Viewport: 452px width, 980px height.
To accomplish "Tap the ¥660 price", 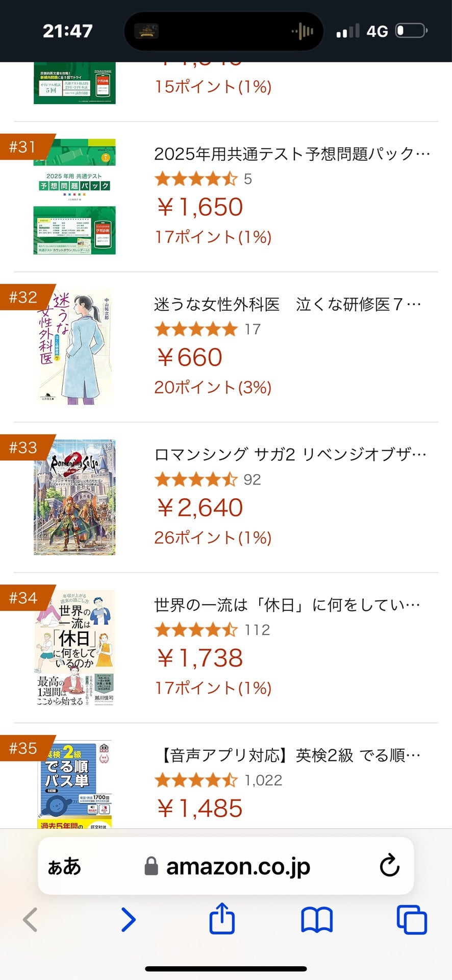I will tap(189, 357).
